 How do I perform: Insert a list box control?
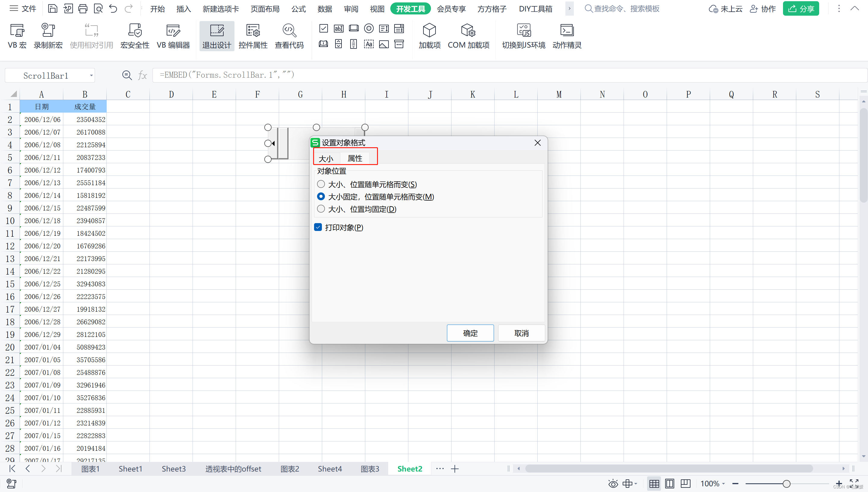click(384, 28)
